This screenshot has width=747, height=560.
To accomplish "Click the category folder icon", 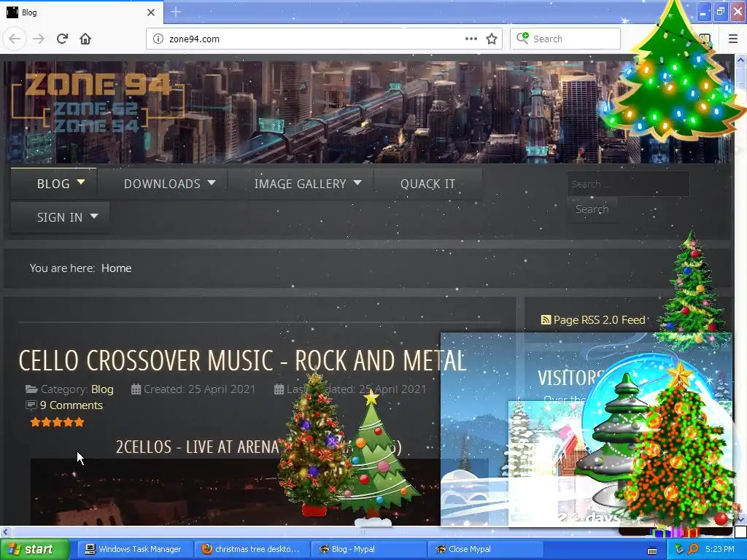I will point(31,389).
